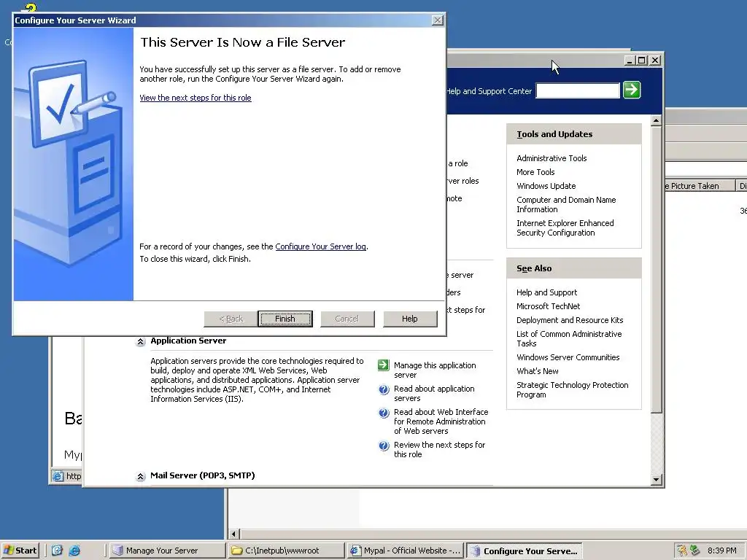Click the wizard Help button
This screenshot has height=560, width=747.
[410, 319]
